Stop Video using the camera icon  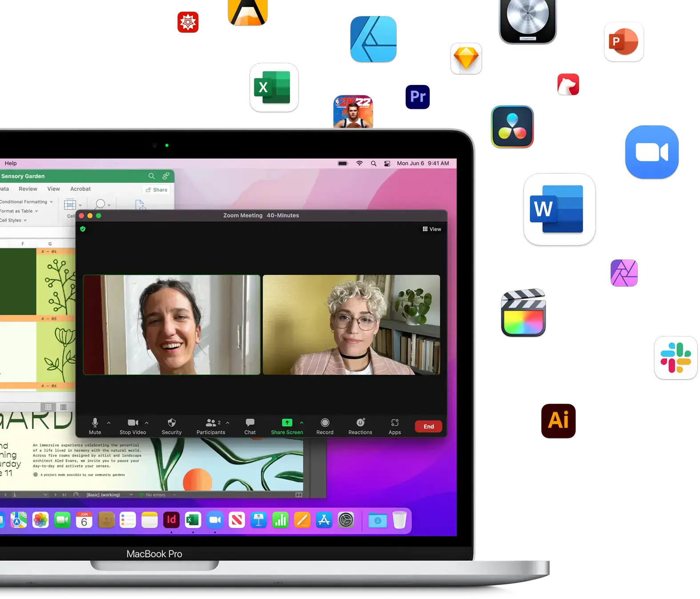pos(133,422)
